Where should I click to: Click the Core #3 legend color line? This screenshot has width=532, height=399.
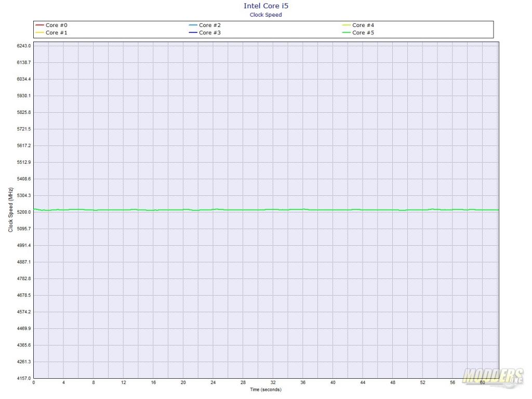193,33
